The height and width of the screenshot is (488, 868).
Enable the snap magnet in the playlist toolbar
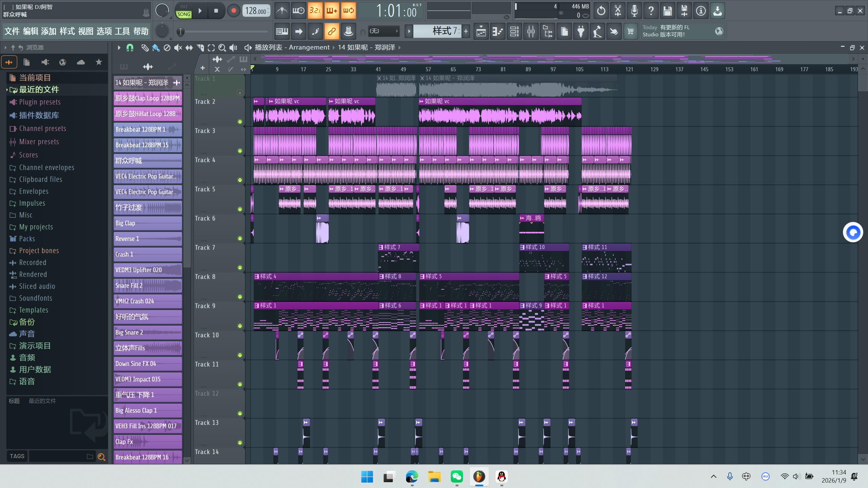(x=130, y=48)
